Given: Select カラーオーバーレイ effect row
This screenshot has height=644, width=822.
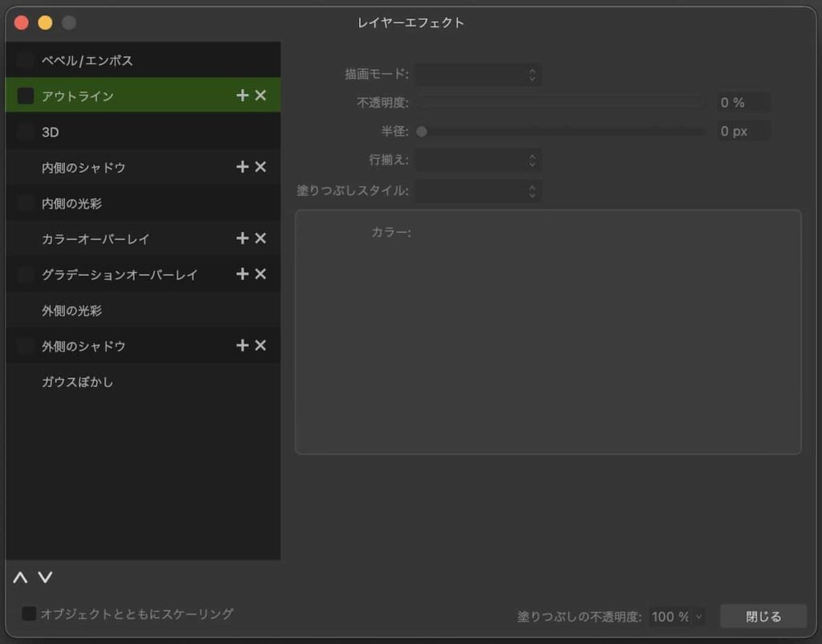Looking at the screenshot, I should point(143,238).
